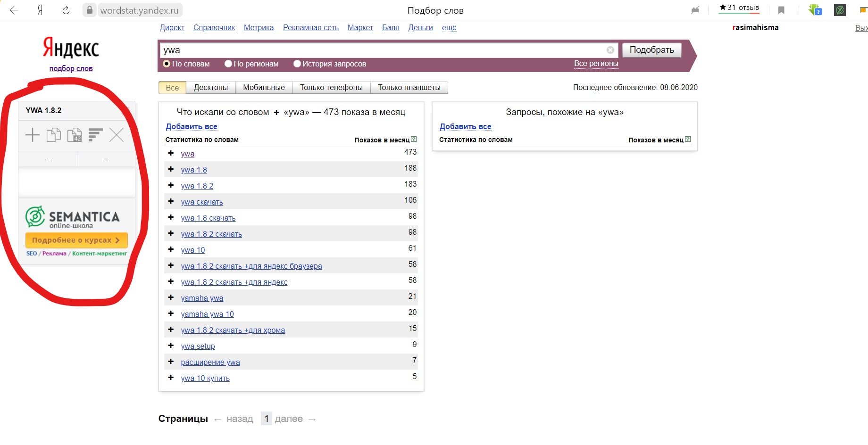Click the 'rasimahisma' account name
This screenshot has width=868, height=445.
pos(755,28)
